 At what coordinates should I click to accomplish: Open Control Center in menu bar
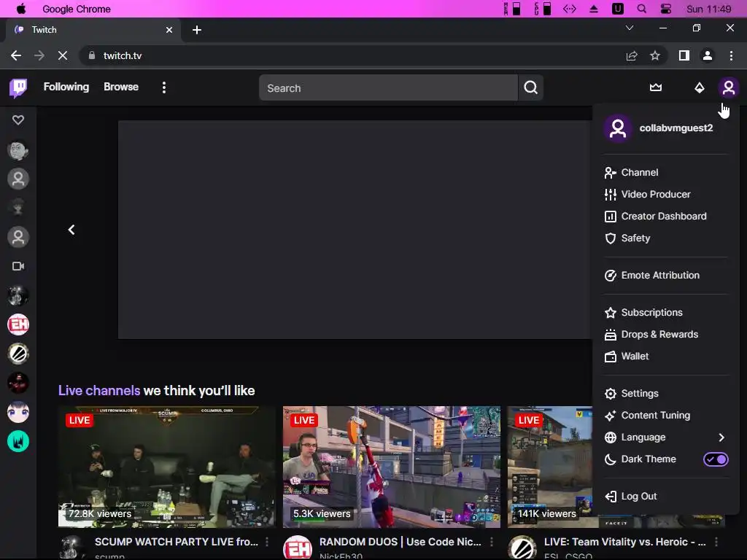pos(665,9)
